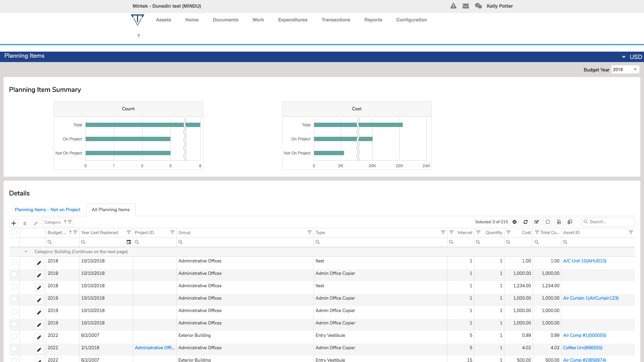The image size is (644, 362).
Task: Open the mail envelope icon in header
Action: 466,6
